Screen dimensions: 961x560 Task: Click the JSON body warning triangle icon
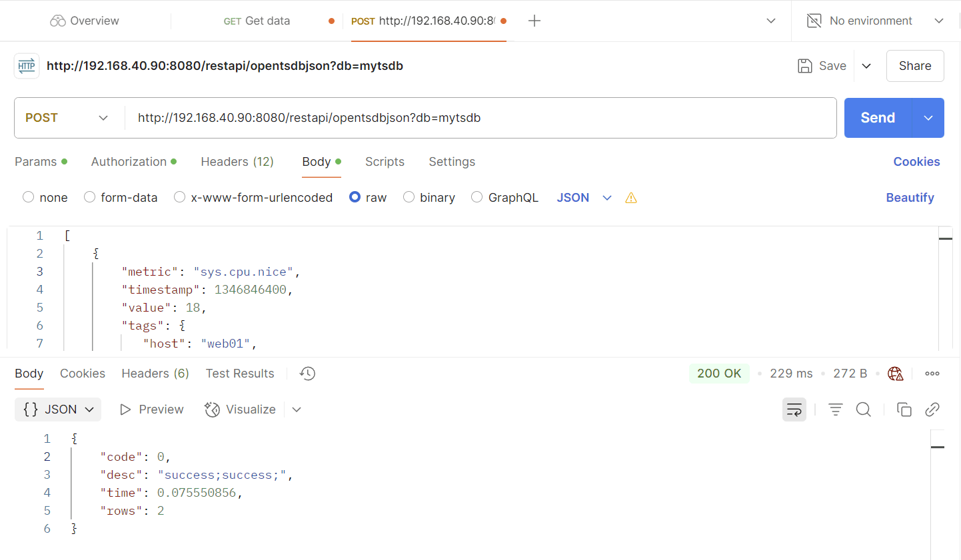(631, 198)
